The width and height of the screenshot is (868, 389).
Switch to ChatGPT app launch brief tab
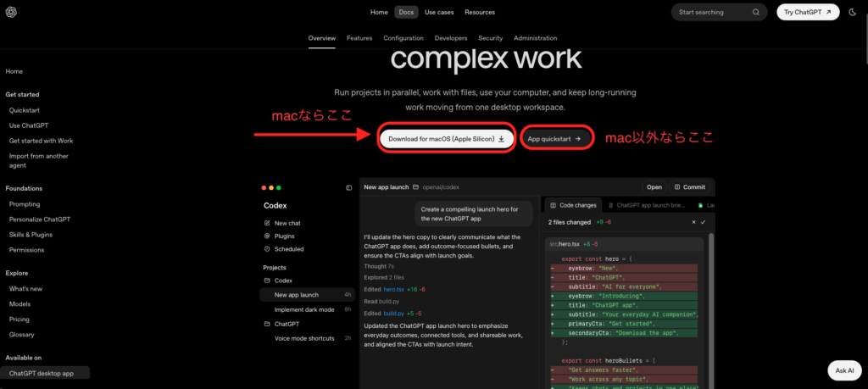point(648,205)
